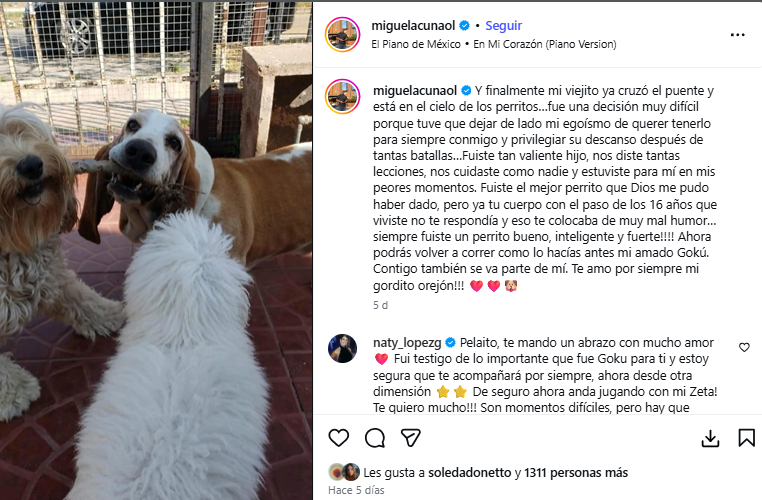Screen dimensions: 762x500
Task: Save the post with the bookmark icon
Action: [x=746, y=438]
